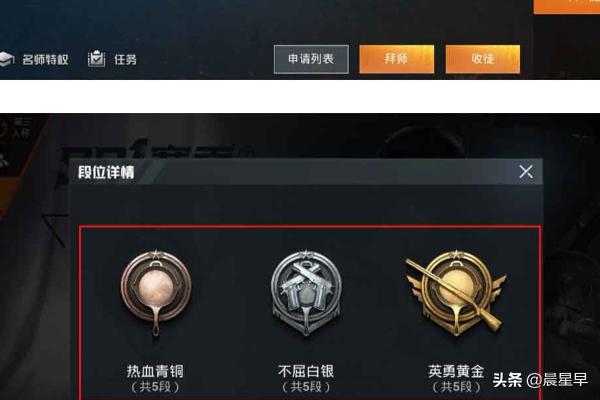Click the graduation cap icon beside 名师特权
This screenshot has height=400, width=600.
(x=7, y=59)
